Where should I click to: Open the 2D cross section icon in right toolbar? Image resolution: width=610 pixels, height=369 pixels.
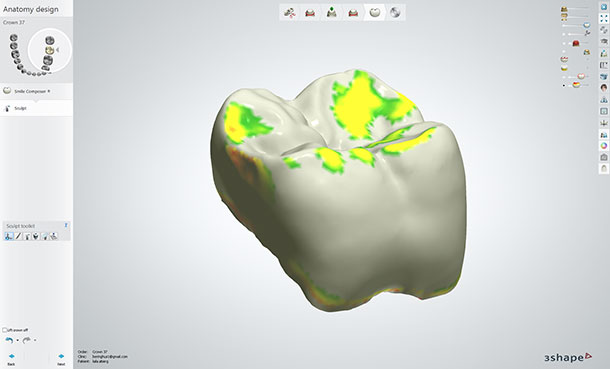[x=604, y=65]
